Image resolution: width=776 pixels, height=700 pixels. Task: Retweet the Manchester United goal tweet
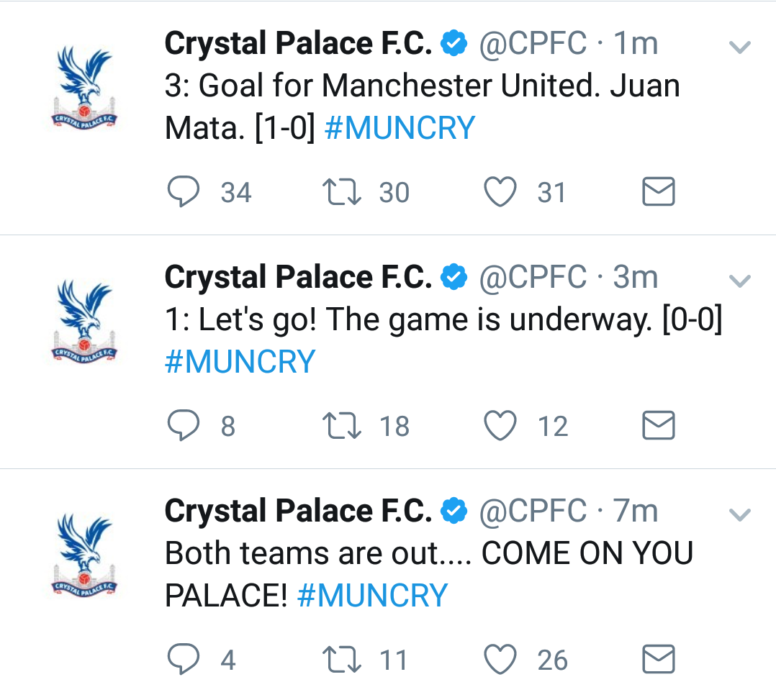point(342,192)
